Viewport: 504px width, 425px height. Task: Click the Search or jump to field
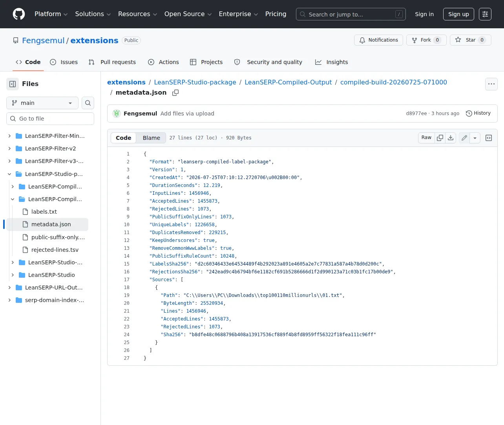click(x=351, y=14)
